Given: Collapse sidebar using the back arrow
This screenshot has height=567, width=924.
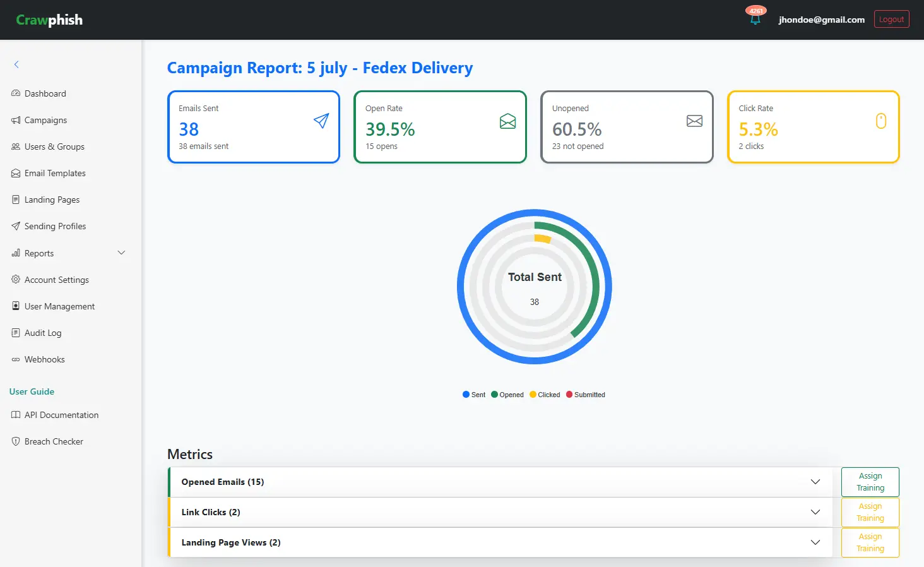Looking at the screenshot, I should pos(16,64).
